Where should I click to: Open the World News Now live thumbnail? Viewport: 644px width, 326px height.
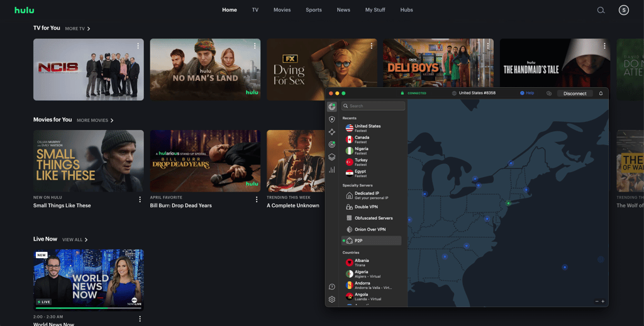88,280
